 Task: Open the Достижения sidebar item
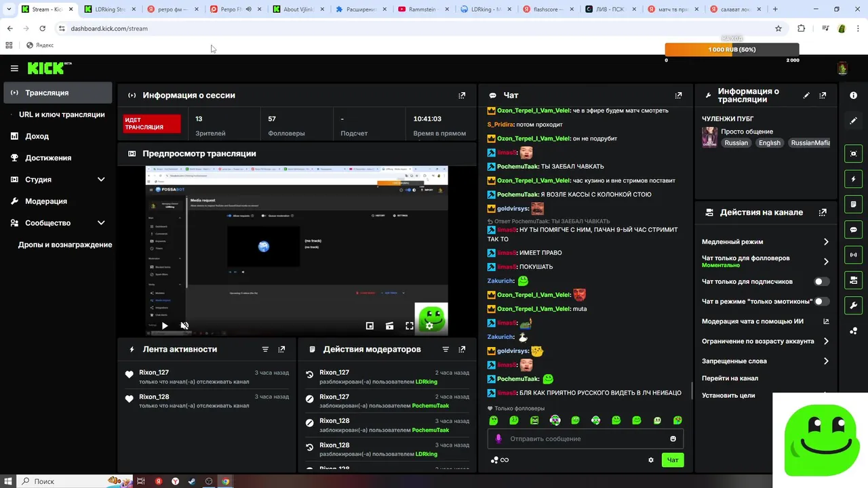point(58,158)
